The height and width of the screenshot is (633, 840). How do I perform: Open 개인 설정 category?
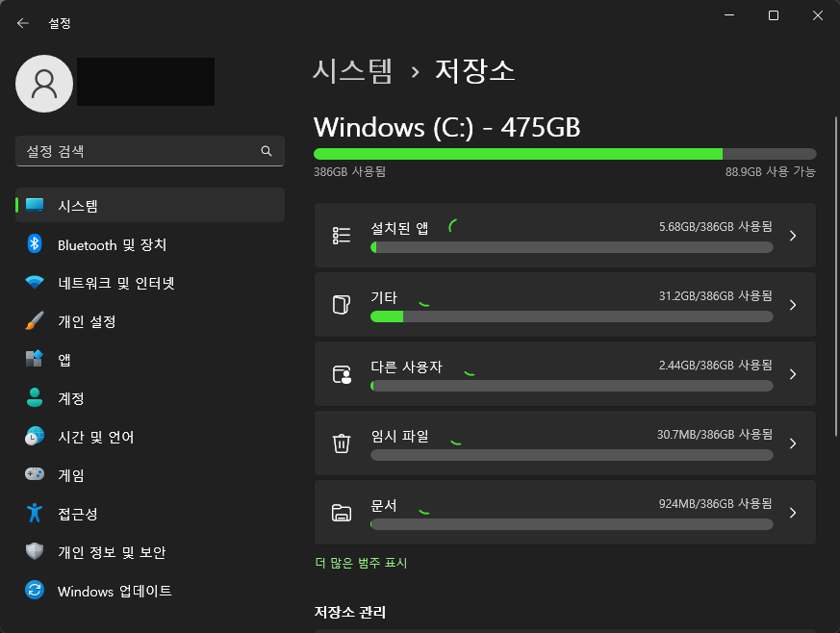pyautogui.click(x=150, y=321)
